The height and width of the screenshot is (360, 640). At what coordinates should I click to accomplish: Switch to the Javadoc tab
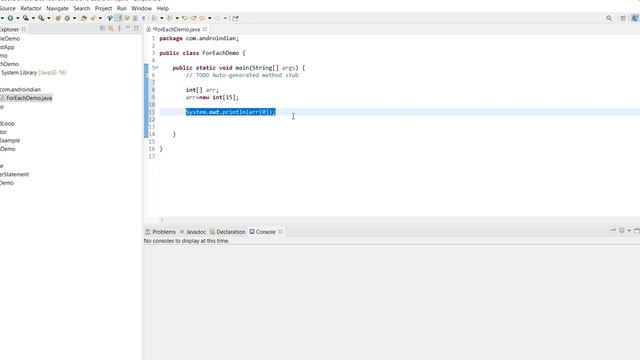(193, 231)
